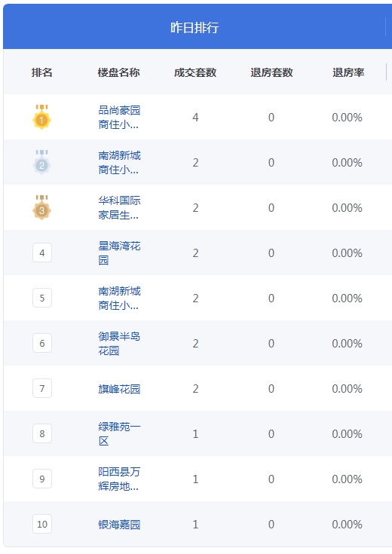Select the rank 4 number badge
The width and height of the screenshot is (392, 554).
tap(42, 253)
